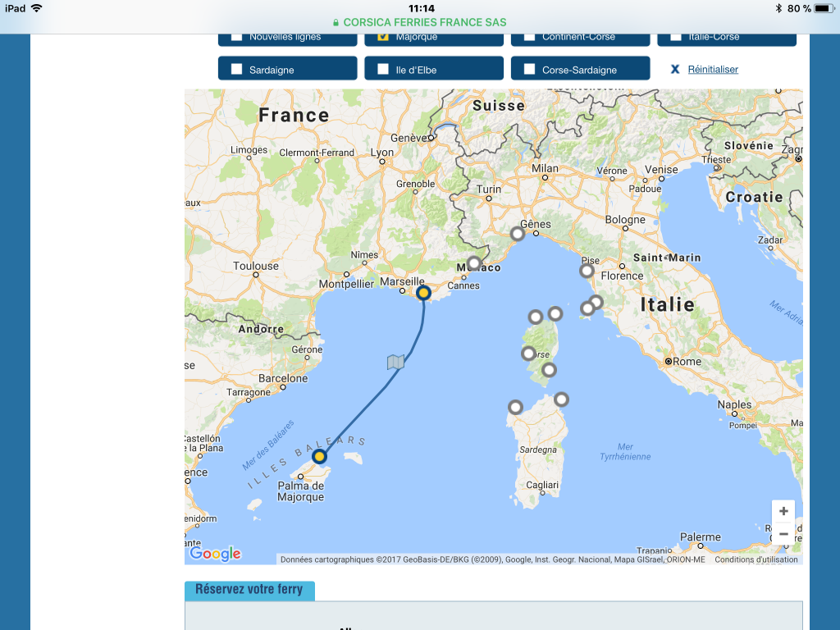Select the northeast Sardinia port marker
Screen dimensions: 840x630
[561, 399]
